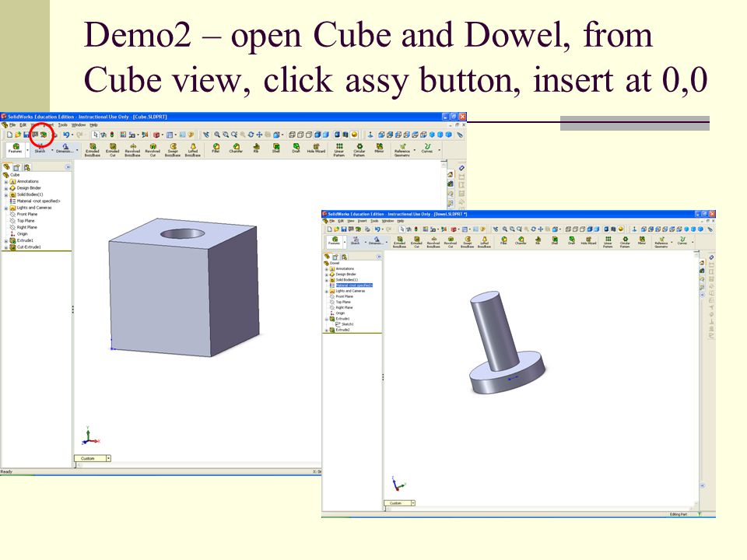
Task: Open View menu in Dowel window
Action: tap(351, 221)
